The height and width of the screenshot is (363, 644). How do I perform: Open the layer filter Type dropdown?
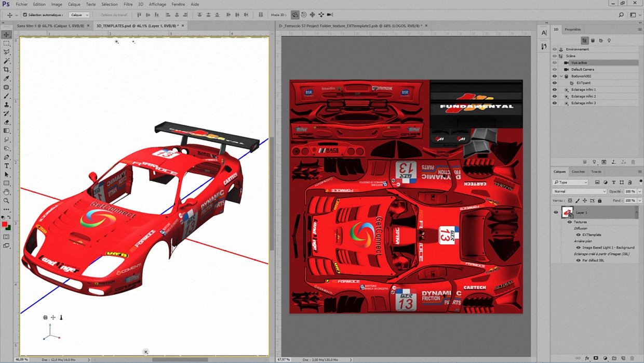570,183
